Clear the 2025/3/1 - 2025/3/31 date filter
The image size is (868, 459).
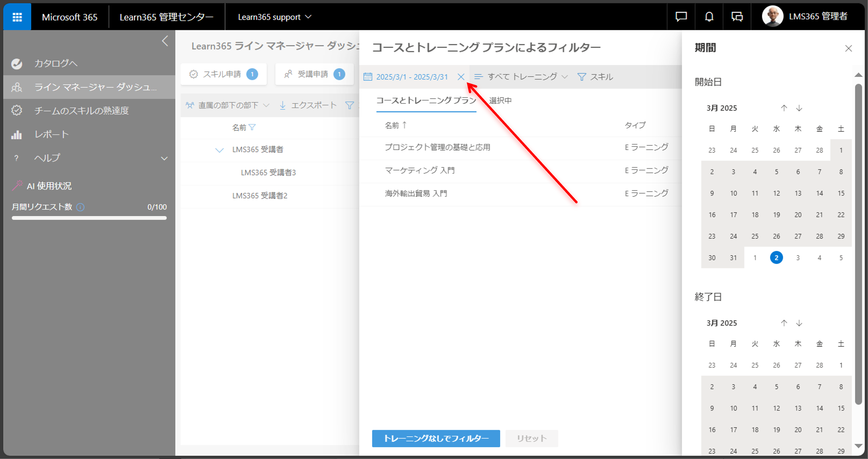[x=461, y=77]
